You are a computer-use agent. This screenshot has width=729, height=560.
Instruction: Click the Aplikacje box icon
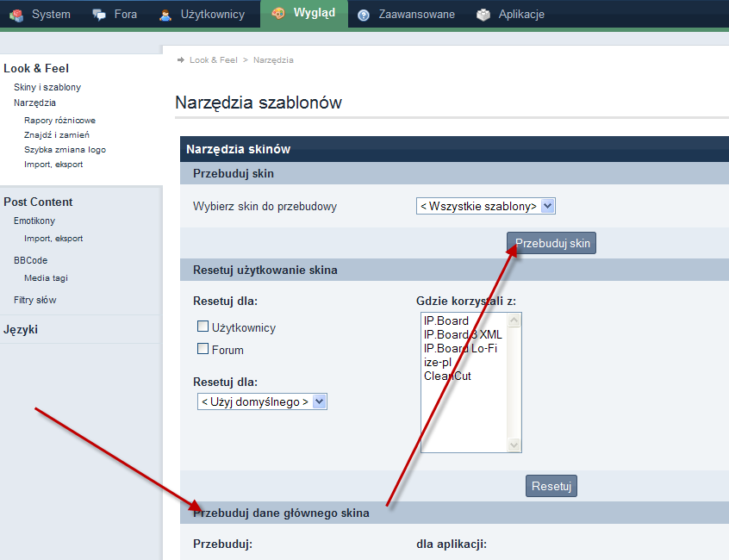click(x=483, y=15)
